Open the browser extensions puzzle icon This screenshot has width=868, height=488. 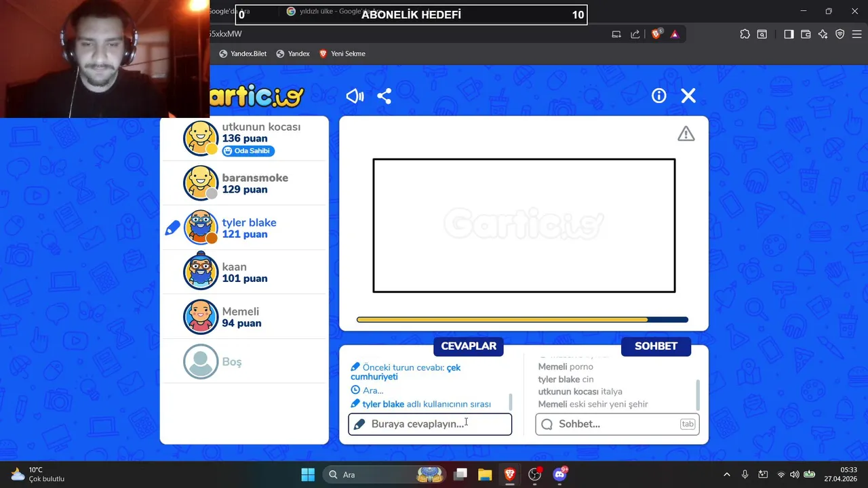coord(745,34)
